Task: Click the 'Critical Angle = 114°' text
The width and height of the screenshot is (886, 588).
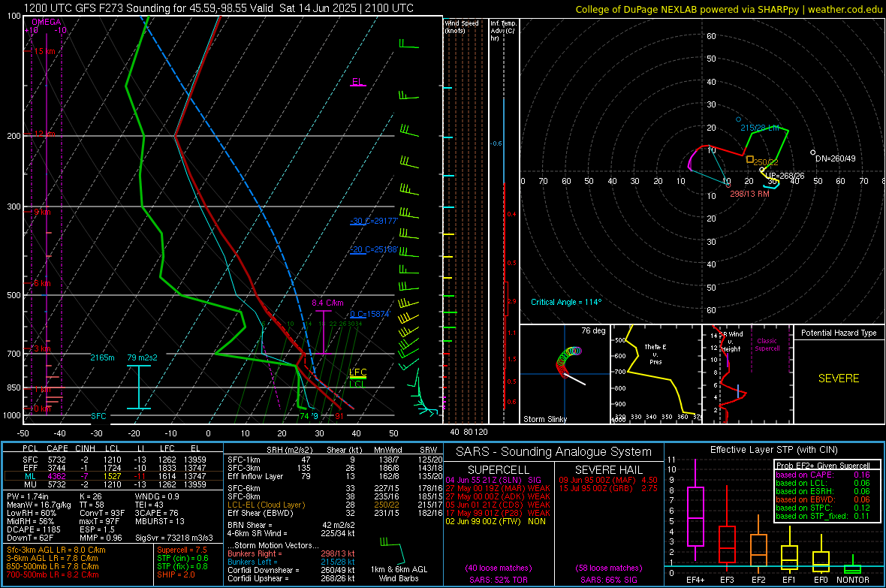Action: (x=566, y=303)
